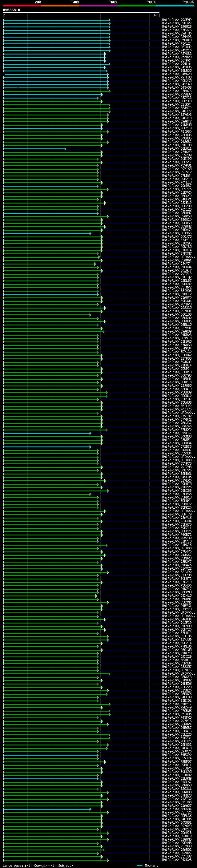This screenshot has height=868, width=197.
Task: Click the UniRef100_Q983C5 label
Action: (177, 308)
